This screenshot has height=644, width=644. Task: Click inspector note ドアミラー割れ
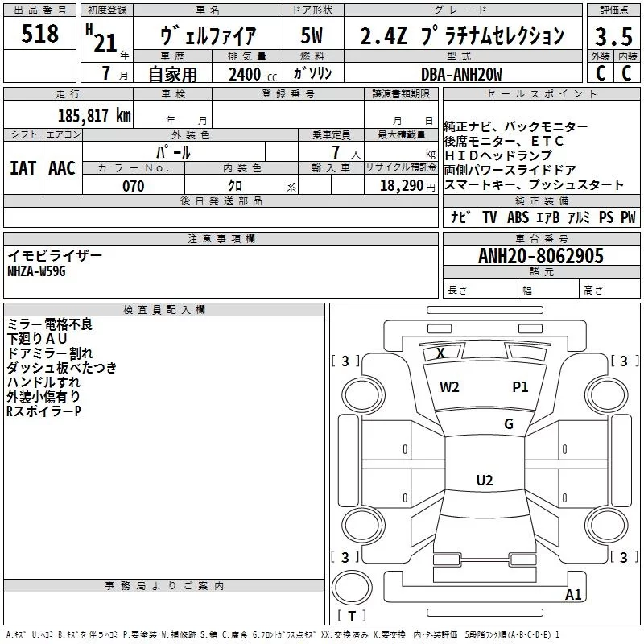click(x=50, y=353)
